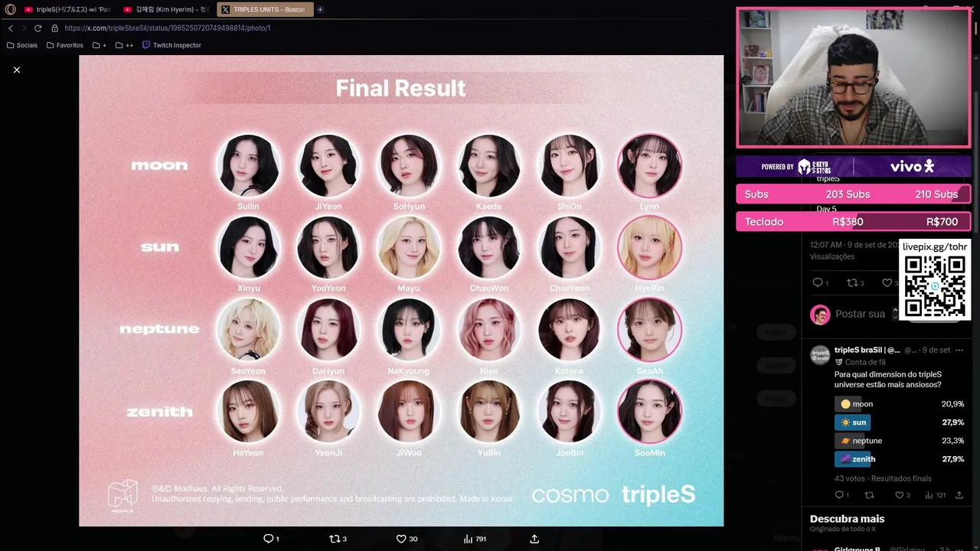The height and width of the screenshot is (551, 980).
Task: Click the Conta de fã label
Action: [866, 362]
